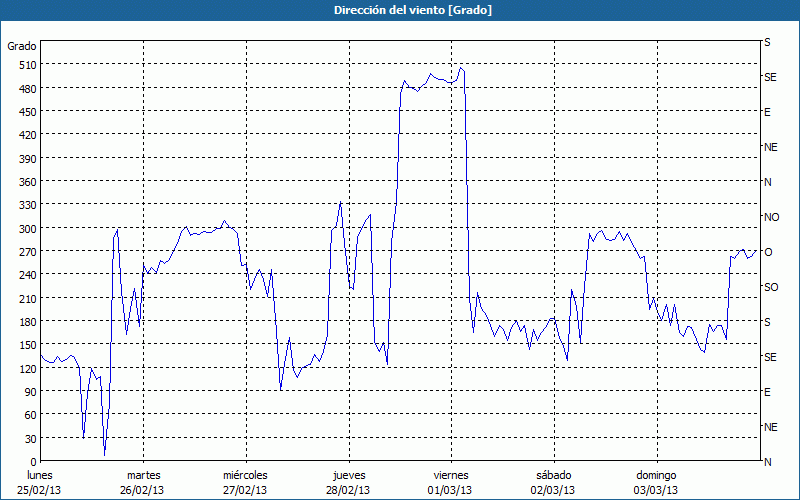Screen dimensions: 800x500
Task: Click the date 28/02/13 on the x-axis
Action: [x=348, y=490]
